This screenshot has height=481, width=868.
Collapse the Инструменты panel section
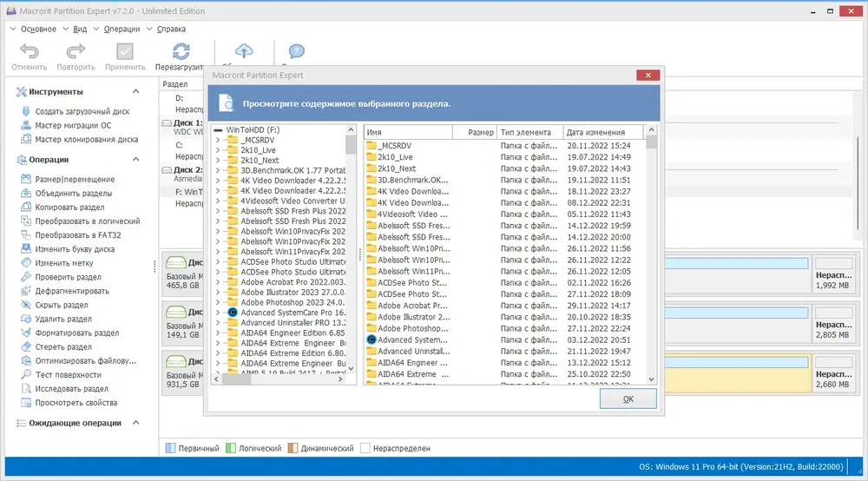[136, 91]
